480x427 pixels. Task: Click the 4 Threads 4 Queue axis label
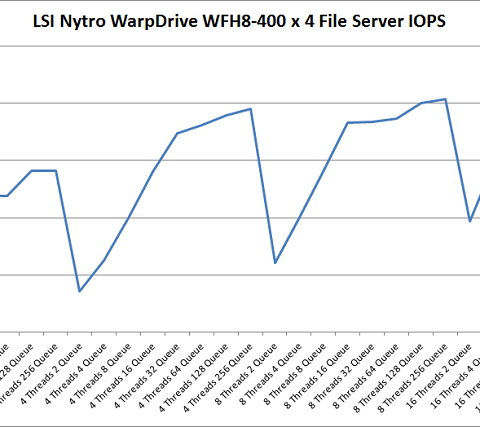(x=76, y=374)
